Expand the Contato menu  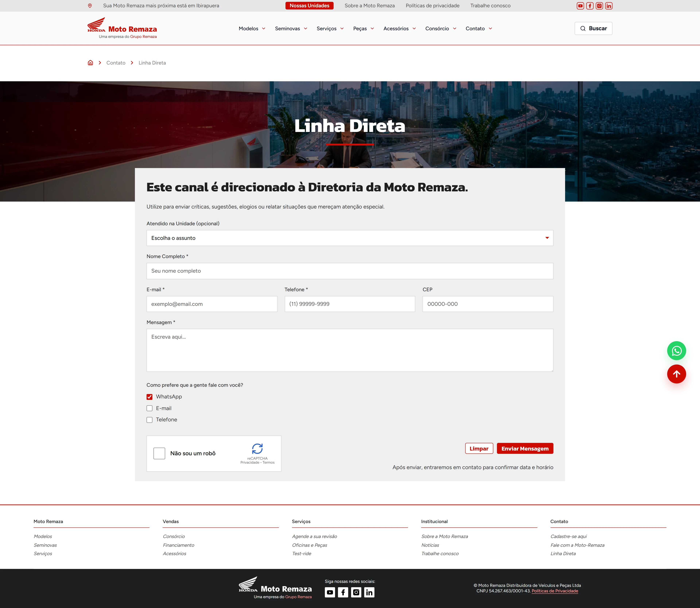[x=479, y=28]
